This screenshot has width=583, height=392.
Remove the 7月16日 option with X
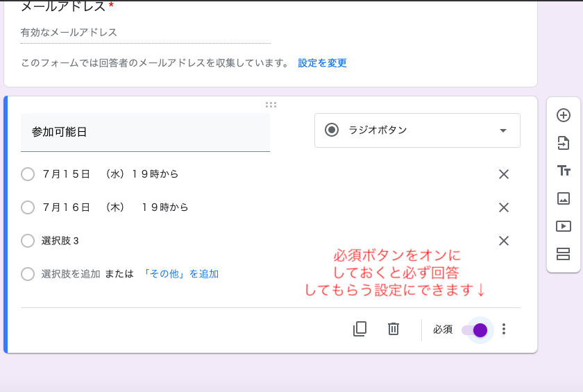pyautogui.click(x=504, y=207)
